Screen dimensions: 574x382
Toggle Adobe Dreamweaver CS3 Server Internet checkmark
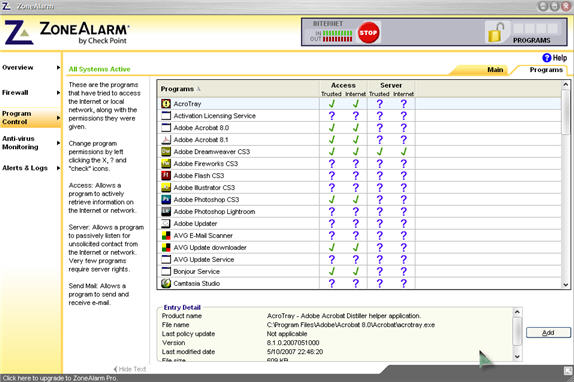(403, 151)
